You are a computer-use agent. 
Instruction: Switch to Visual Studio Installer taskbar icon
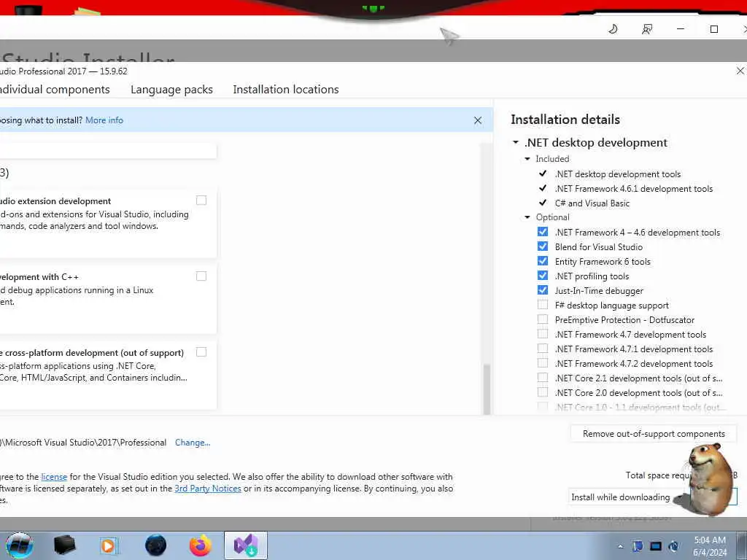246,545
